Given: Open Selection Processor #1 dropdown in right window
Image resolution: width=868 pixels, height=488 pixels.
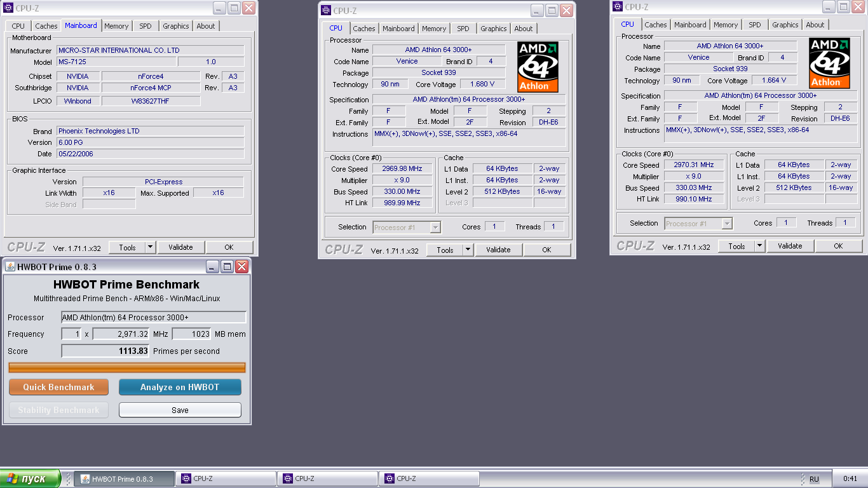Looking at the screenshot, I should pyautogui.click(x=698, y=223).
